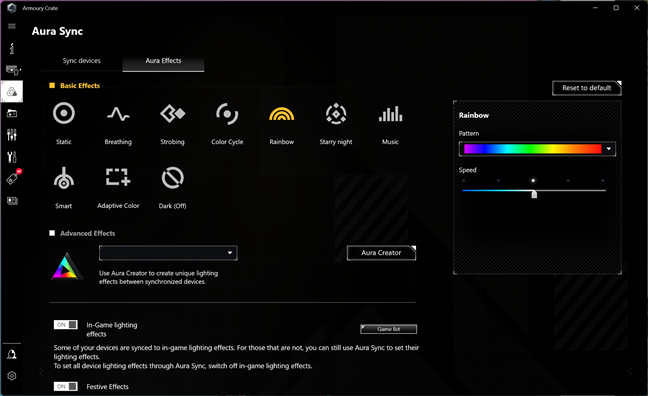Pick the Color Cycle effect

click(227, 114)
